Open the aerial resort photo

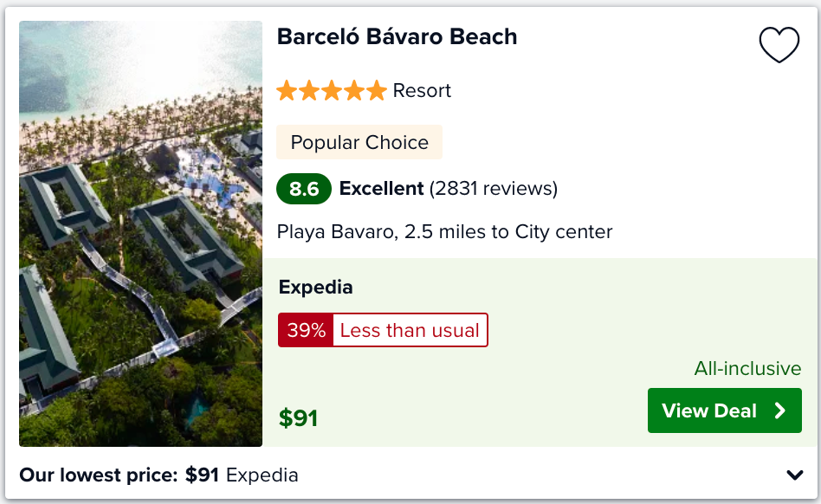[x=140, y=234]
